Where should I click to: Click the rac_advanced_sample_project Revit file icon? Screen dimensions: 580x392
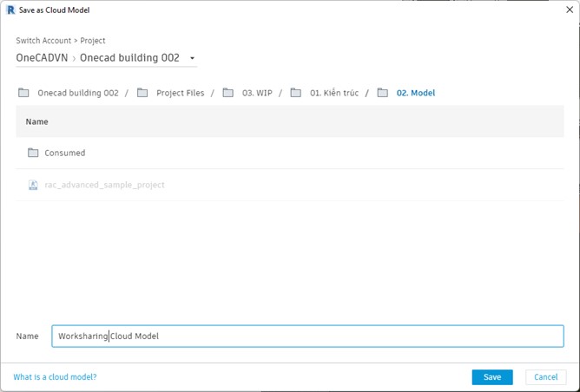tap(33, 185)
